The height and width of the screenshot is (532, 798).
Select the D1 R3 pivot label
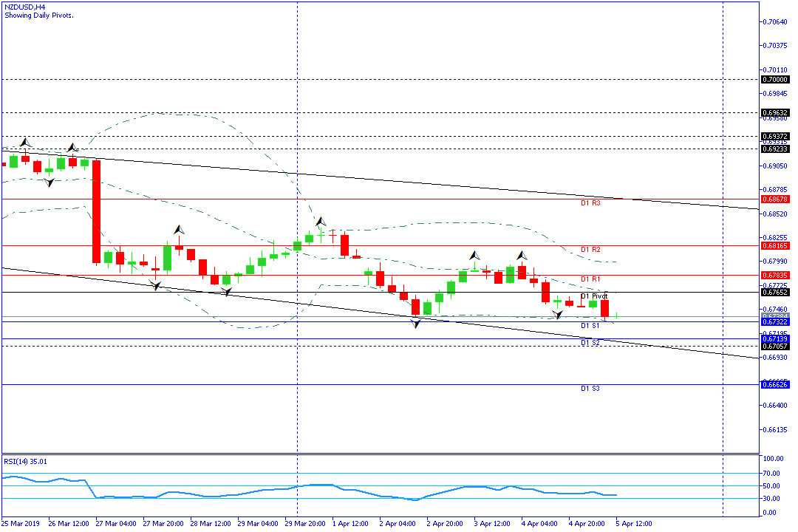[x=590, y=202]
